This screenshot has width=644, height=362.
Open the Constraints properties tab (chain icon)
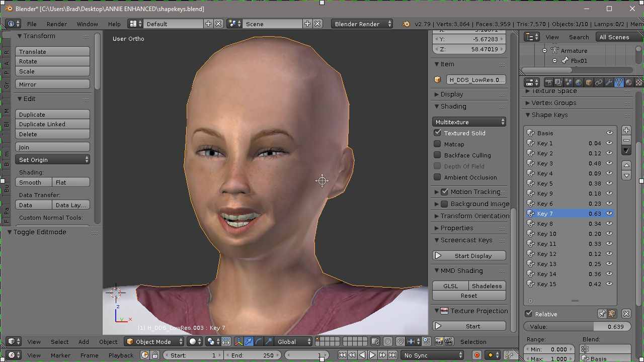(599, 82)
